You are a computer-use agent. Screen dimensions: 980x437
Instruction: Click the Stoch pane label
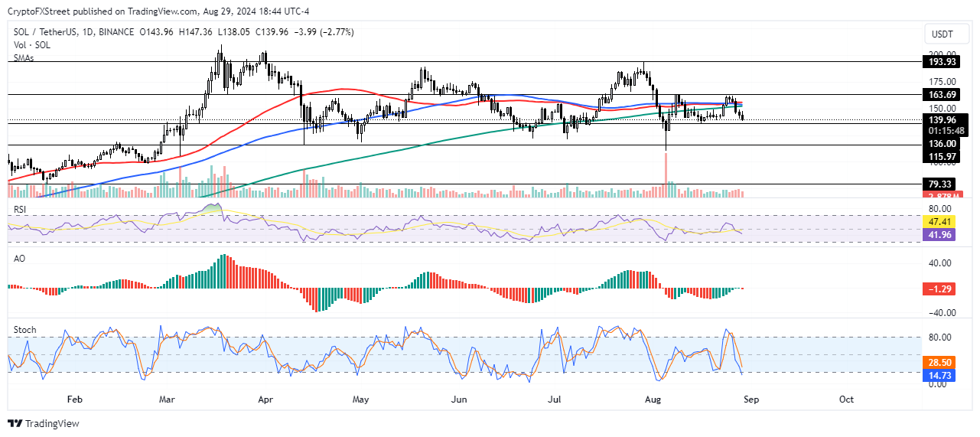(24, 330)
